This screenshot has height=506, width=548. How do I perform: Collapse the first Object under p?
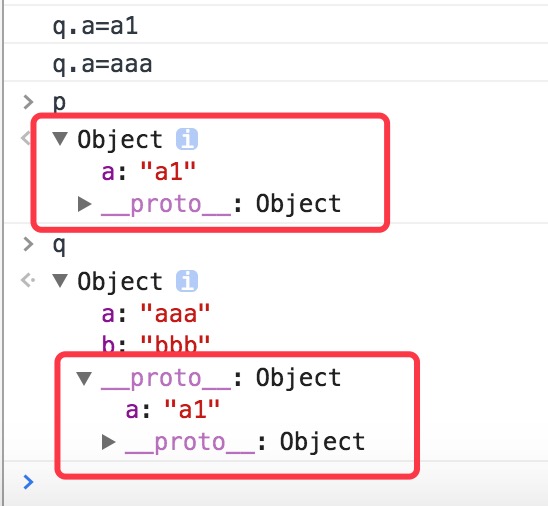(x=60, y=138)
